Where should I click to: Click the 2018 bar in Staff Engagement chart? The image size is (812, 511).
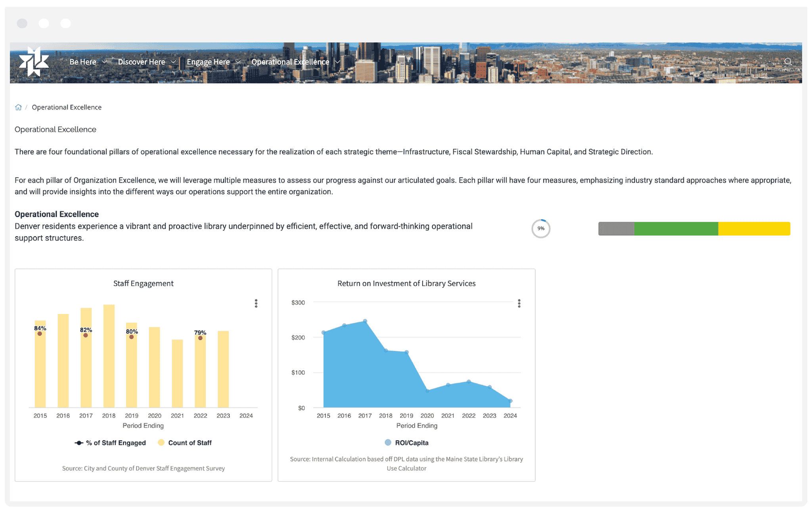(x=109, y=357)
